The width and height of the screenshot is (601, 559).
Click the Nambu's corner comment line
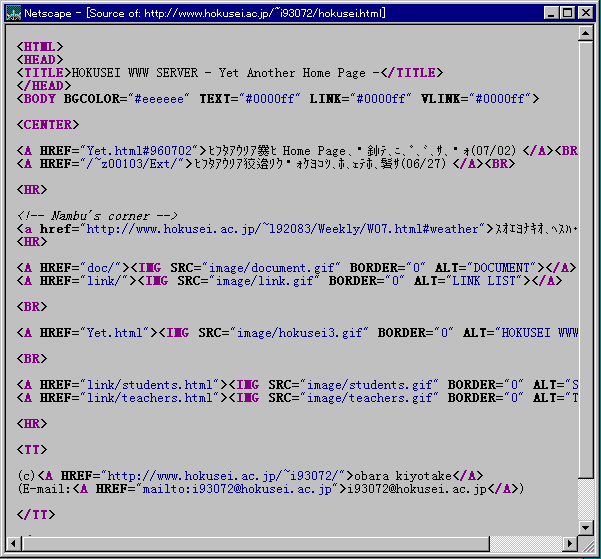[x=97, y=216]
